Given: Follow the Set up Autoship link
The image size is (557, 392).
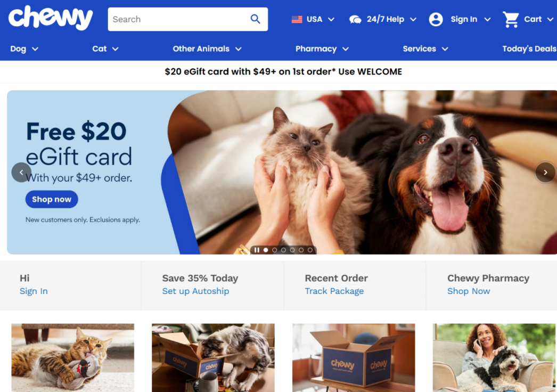Looking at the screenshot, I should (195, 291).
